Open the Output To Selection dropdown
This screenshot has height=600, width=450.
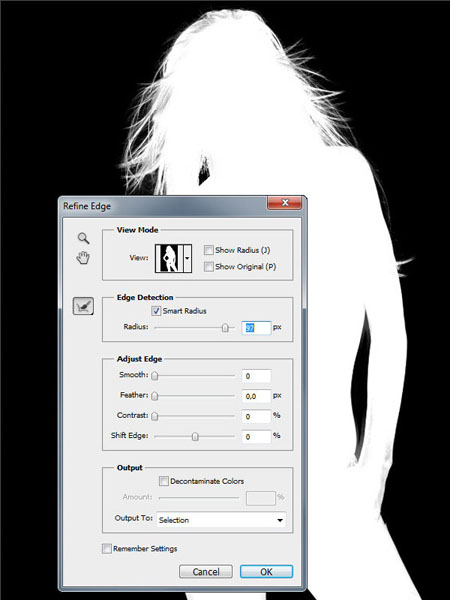pyautogui.click(x=221, y=520)
